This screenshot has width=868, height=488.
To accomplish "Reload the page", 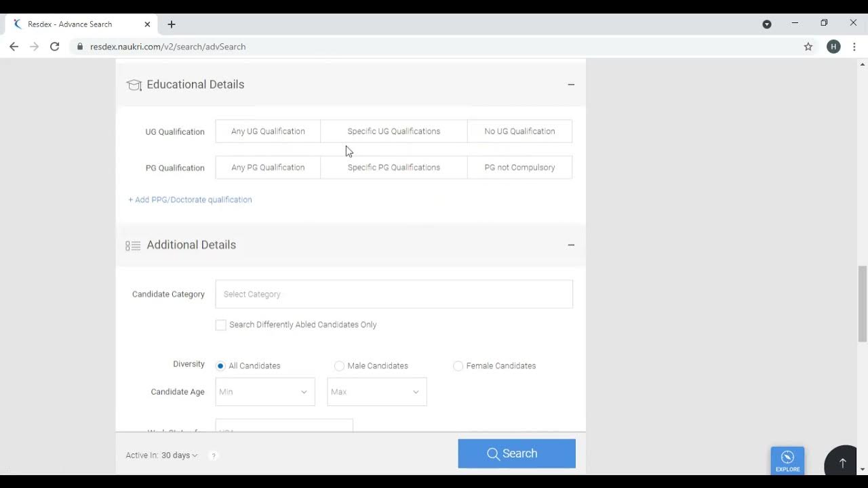I will click(55, 47).
